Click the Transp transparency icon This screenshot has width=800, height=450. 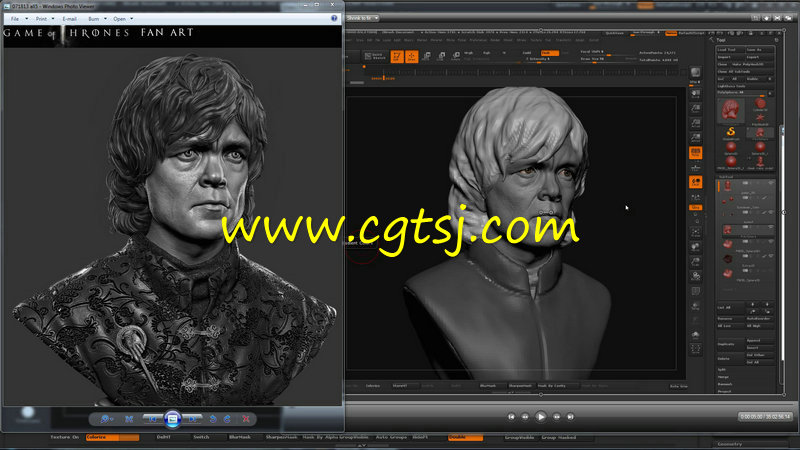(695, 306)
